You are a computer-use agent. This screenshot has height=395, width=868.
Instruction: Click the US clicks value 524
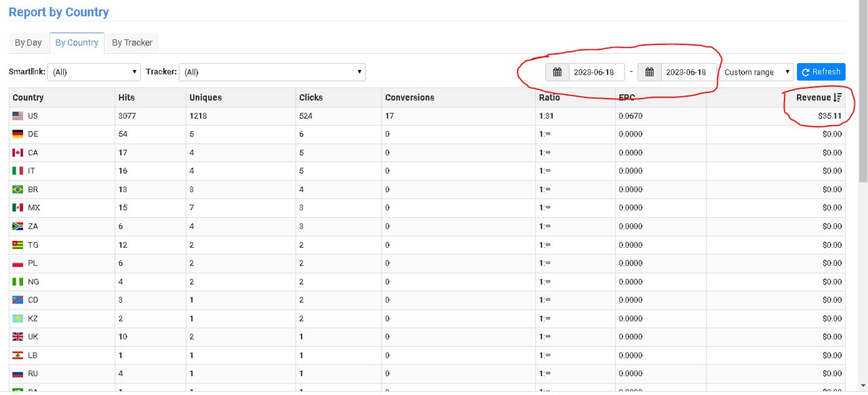pos(306,116)
